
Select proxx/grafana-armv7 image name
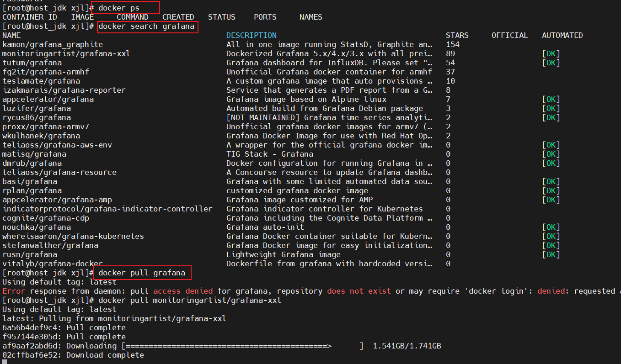(46, 127)
